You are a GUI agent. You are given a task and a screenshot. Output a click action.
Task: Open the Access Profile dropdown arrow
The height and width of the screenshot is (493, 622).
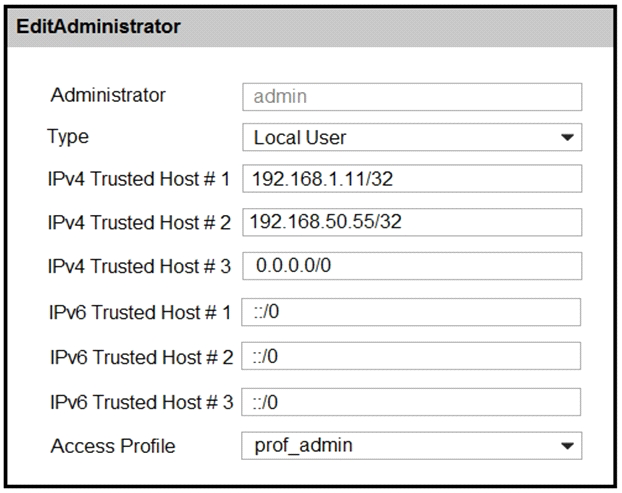[x=568, y=445]
